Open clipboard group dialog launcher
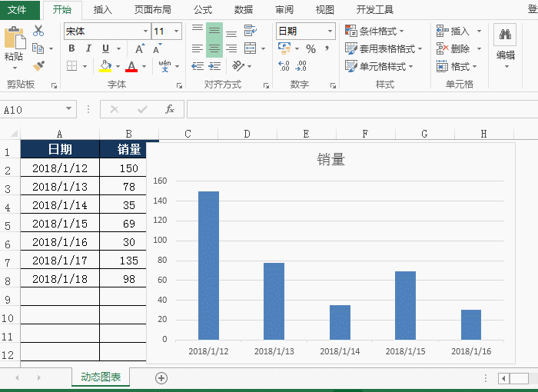Image resolution: width=538 pixels, height=392 pixels. pyautogui.click(x=55, y=85)
